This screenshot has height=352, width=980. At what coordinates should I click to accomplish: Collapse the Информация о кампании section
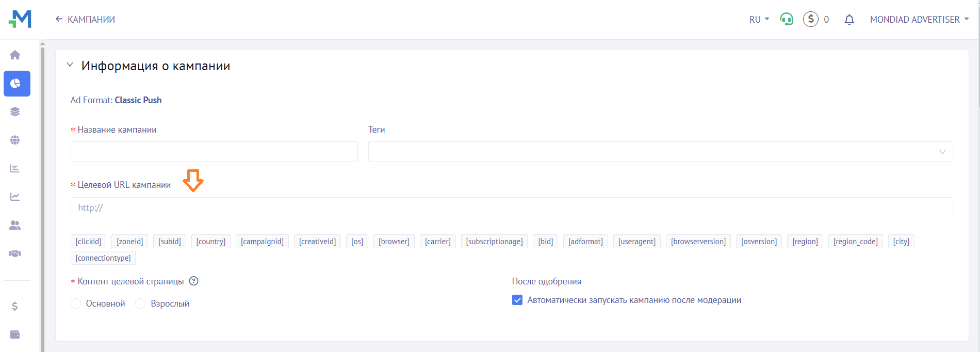pos(70,65)
